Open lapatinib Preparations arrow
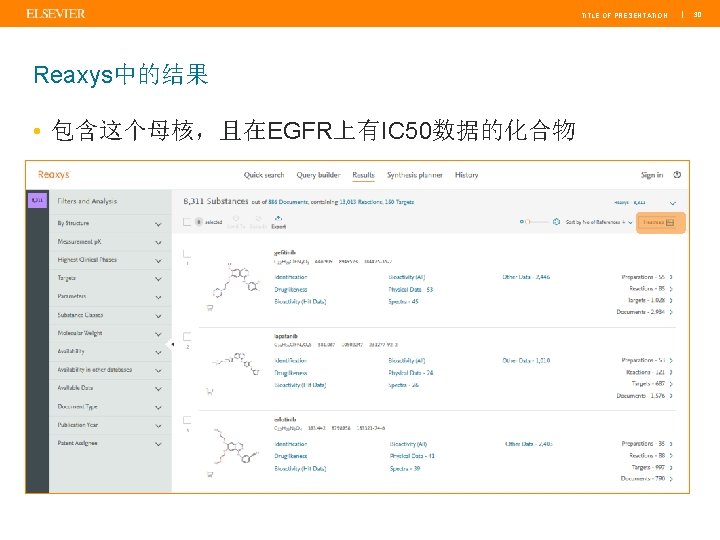 [671, 360]
